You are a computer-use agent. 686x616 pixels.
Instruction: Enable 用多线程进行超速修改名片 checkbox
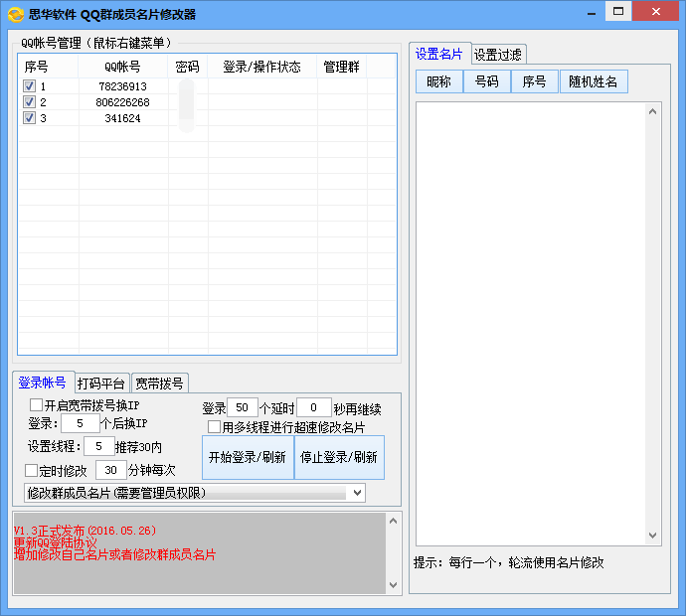[x=214, y=426]
